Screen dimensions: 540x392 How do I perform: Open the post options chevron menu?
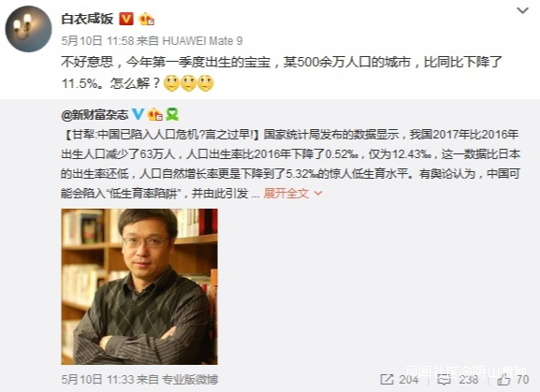(522, 10)
